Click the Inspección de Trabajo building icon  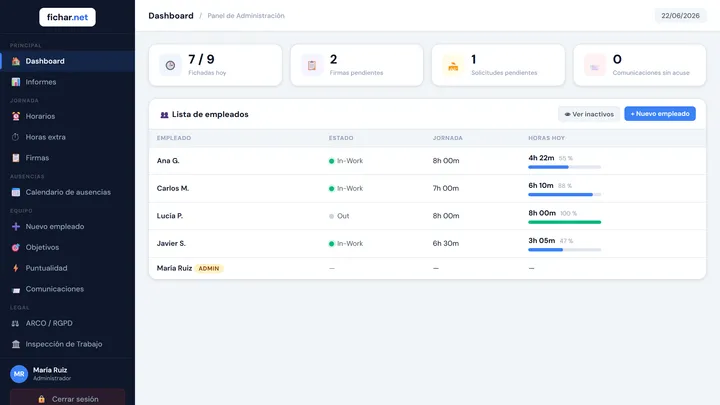(16, 344)
